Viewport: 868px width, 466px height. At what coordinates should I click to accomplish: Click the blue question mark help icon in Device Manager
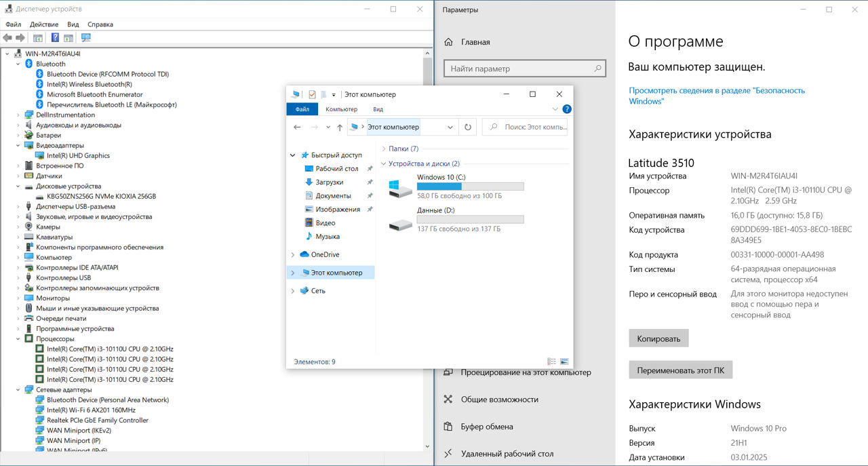55,38
